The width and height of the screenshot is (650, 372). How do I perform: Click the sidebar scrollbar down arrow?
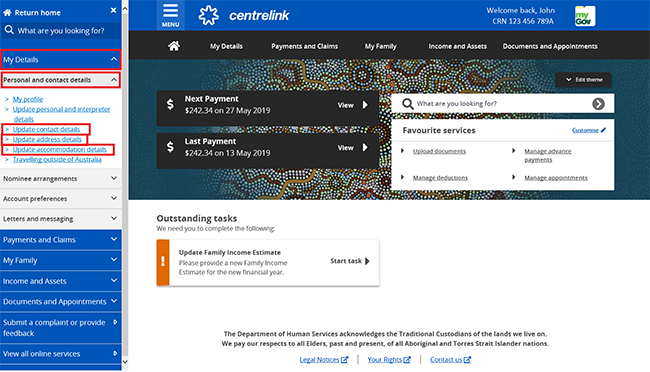pos(125,362)
